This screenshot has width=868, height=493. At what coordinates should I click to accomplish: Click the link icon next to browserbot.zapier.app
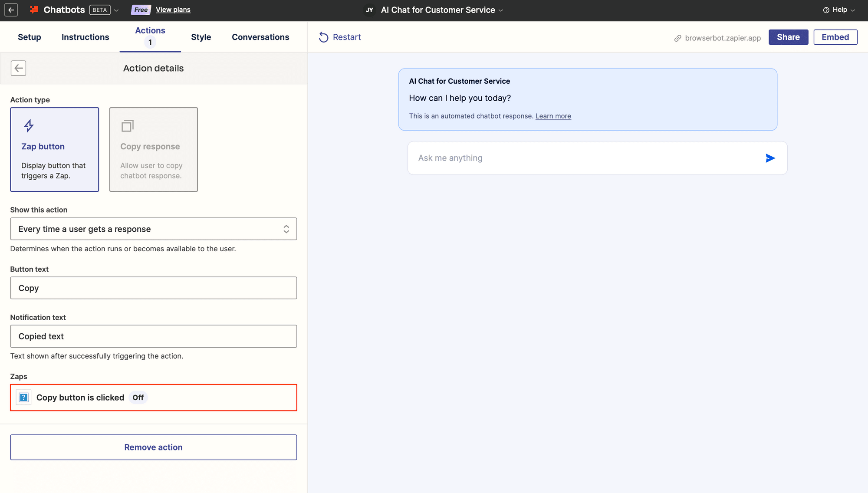click(x=677, y=38)
